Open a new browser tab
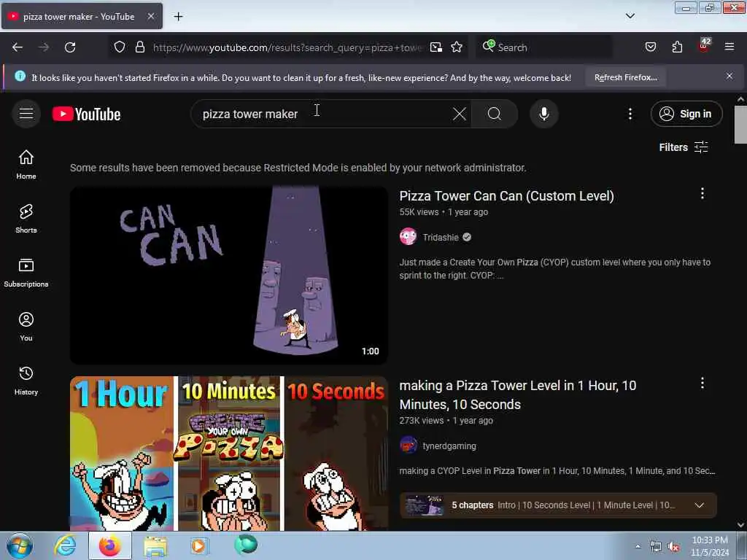This screenshot has width=747, height=560. point(178,17)
